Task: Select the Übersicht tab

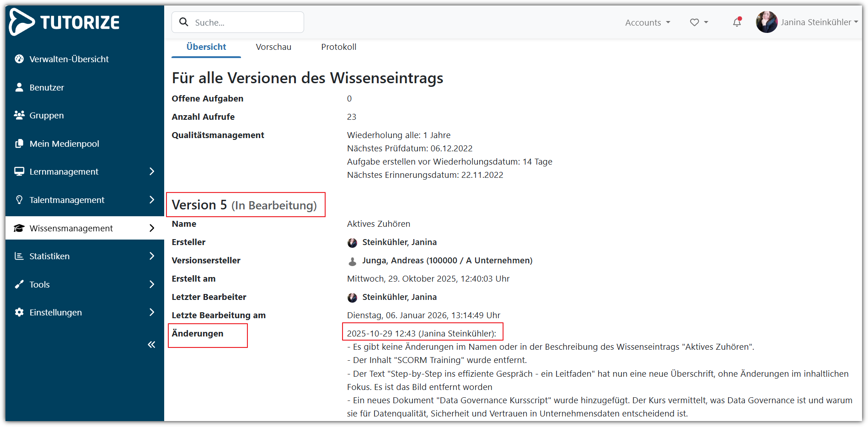Action: tap(206, 47)
